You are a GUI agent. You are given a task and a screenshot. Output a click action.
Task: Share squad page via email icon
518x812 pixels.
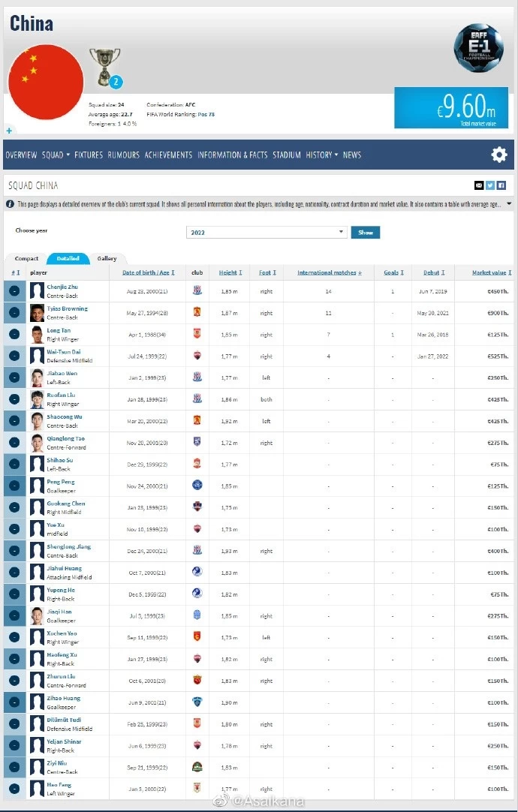click(x=479, y=185)
